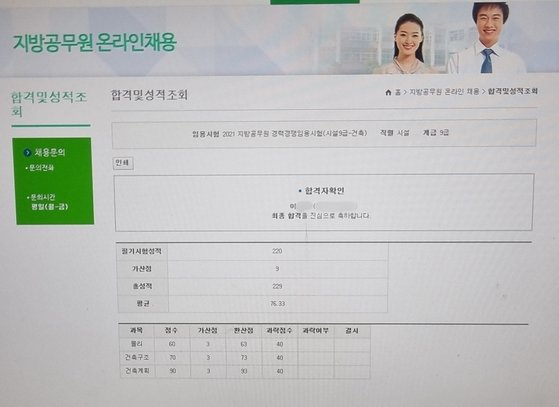Click the 건축계획 subject cell
Screen dimensions: 559x407
click(x=138, y=371)
